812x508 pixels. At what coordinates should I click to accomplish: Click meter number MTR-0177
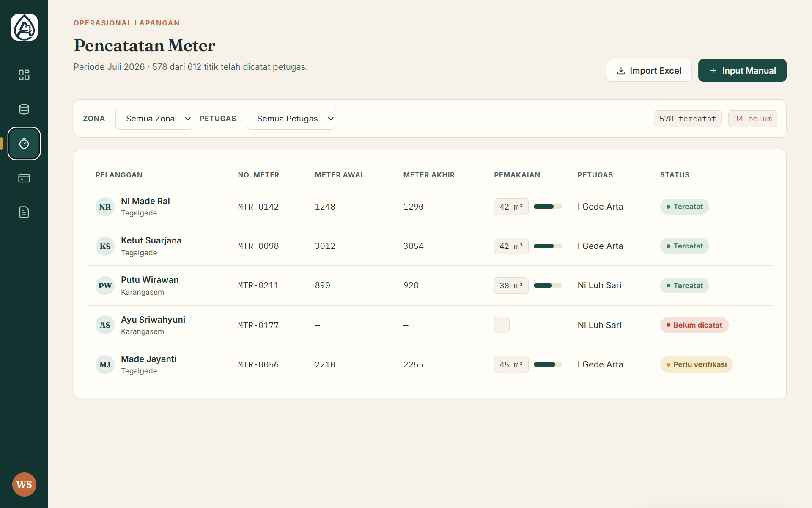tap(258, 325)
